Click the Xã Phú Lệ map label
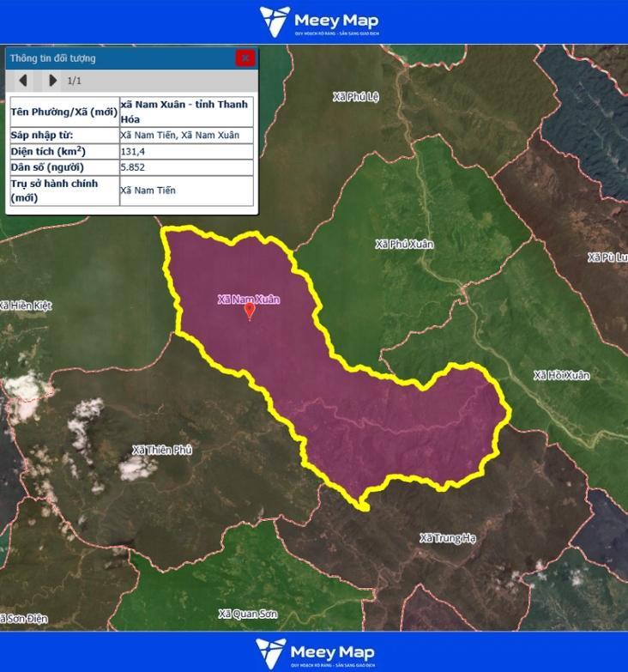Viewport: 628px width, 672px height. 355,97
